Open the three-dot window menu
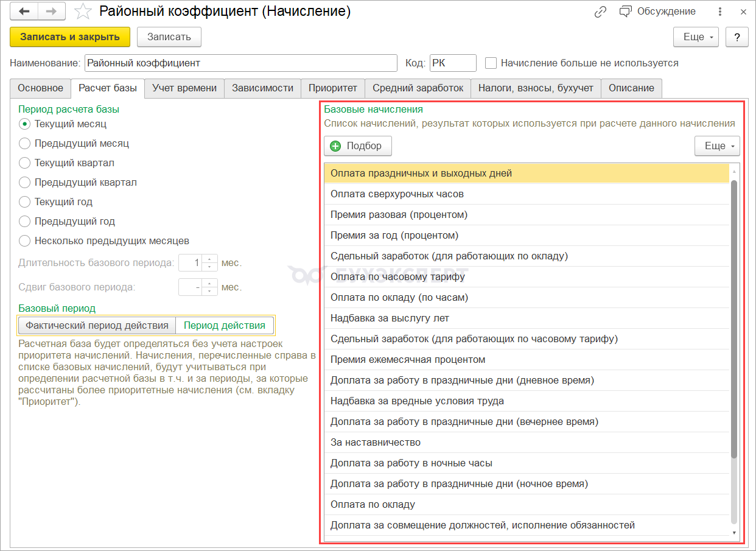The height and width of the screenshot is (551, 756). [721, 12]
